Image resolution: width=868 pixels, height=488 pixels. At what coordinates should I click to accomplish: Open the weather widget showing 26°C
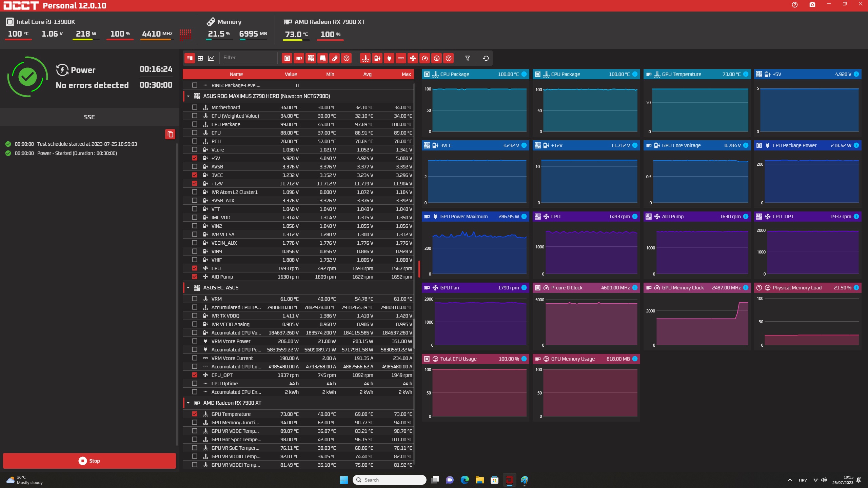pos(25,480)
